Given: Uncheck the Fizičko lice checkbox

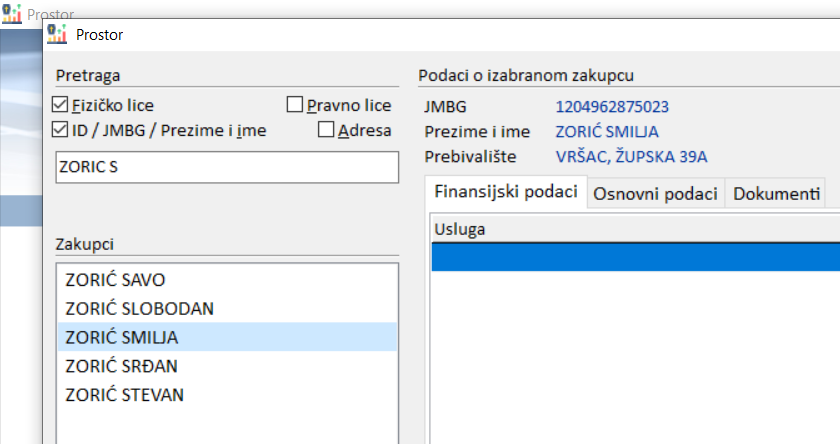Looking at the screenshot, I should [61, 105].
